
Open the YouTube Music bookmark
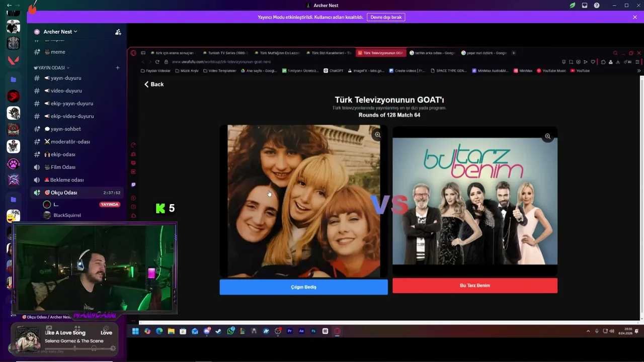[x=551, y=71]
